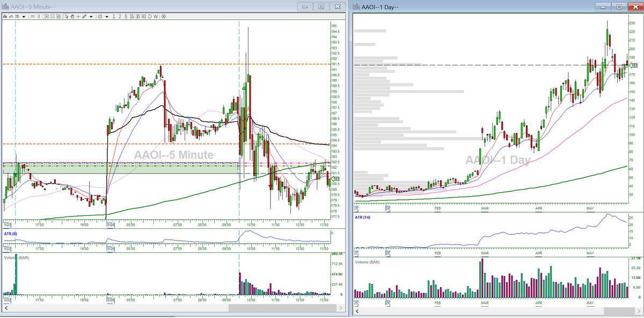Maximize the AAOI 5 Minute window
This screenshot has width=644, height=318.
pos(321,6)
